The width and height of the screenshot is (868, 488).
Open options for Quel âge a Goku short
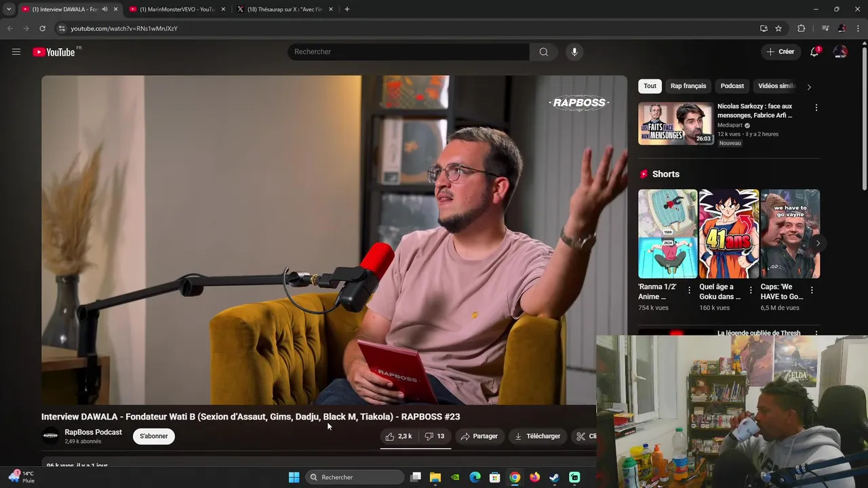point(751,290)
